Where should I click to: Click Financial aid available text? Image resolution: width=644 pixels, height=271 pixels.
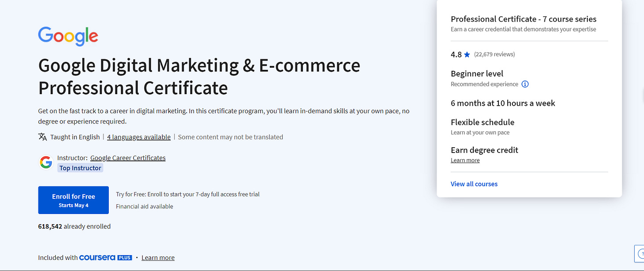(145, 206)
